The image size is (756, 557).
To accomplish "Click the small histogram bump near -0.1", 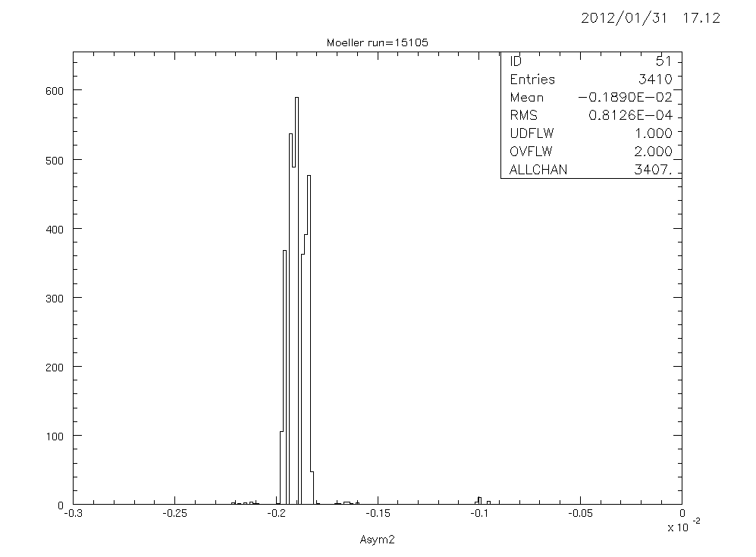I will click(479, 501).
